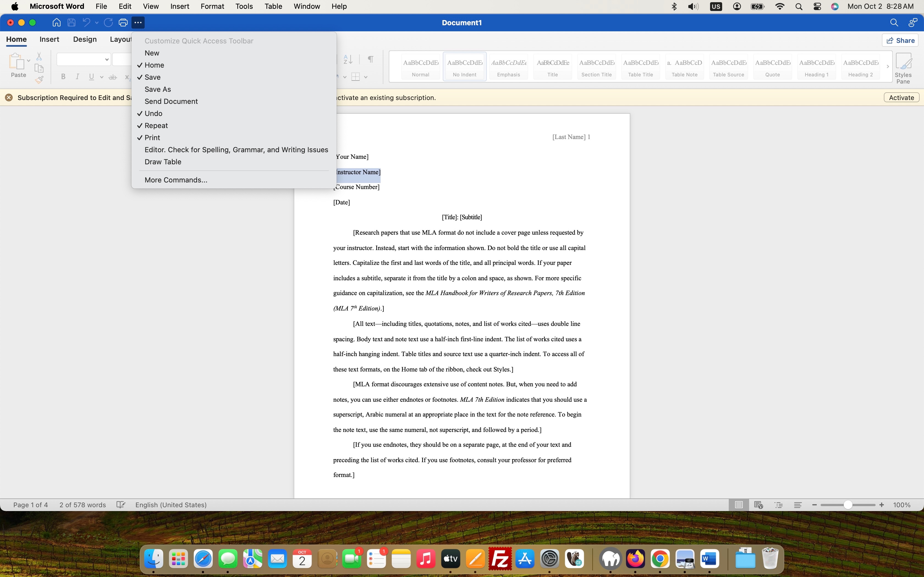
Task: Click the Cut scissors icon
Action: coord(39,57)
